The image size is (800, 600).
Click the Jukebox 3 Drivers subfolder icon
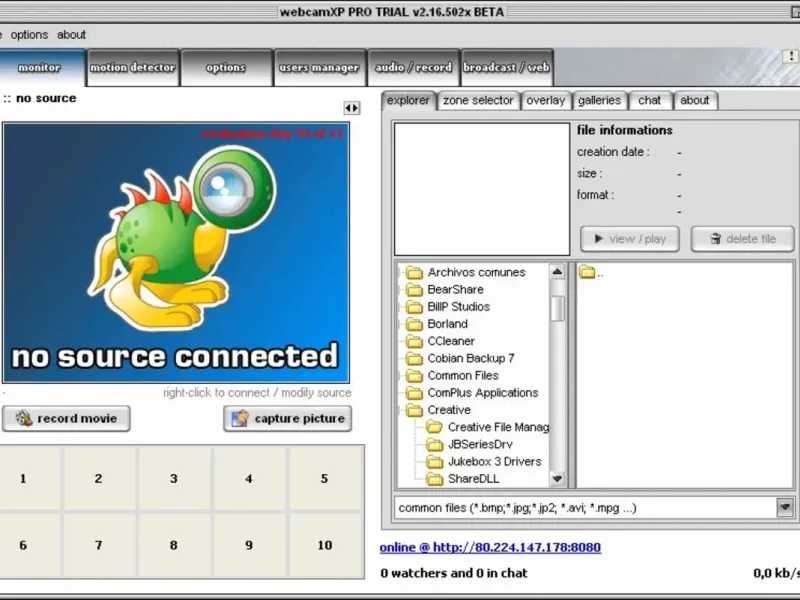(x=435, y=462)
